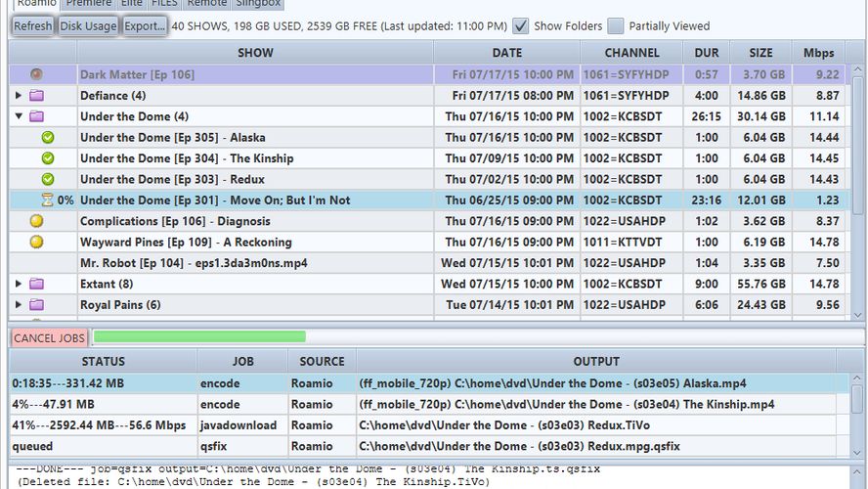
Task: Sort by the DATE column header
Action: point(507,53)
